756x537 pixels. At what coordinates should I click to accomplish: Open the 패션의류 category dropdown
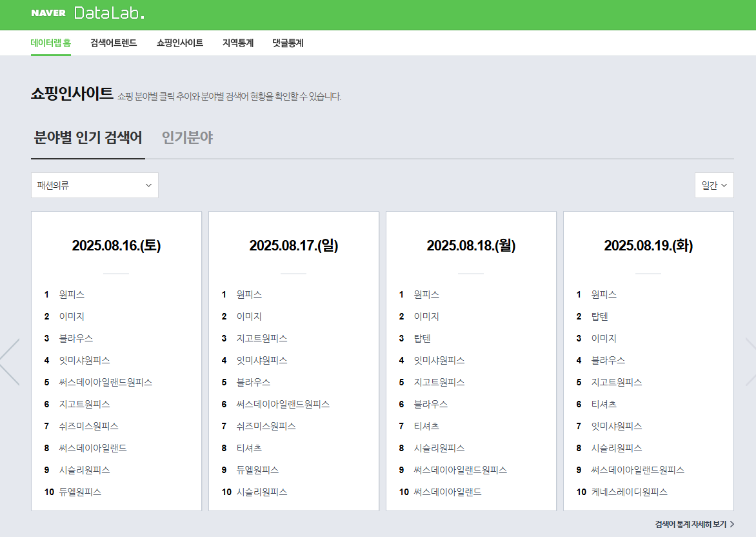click(94, 185)
